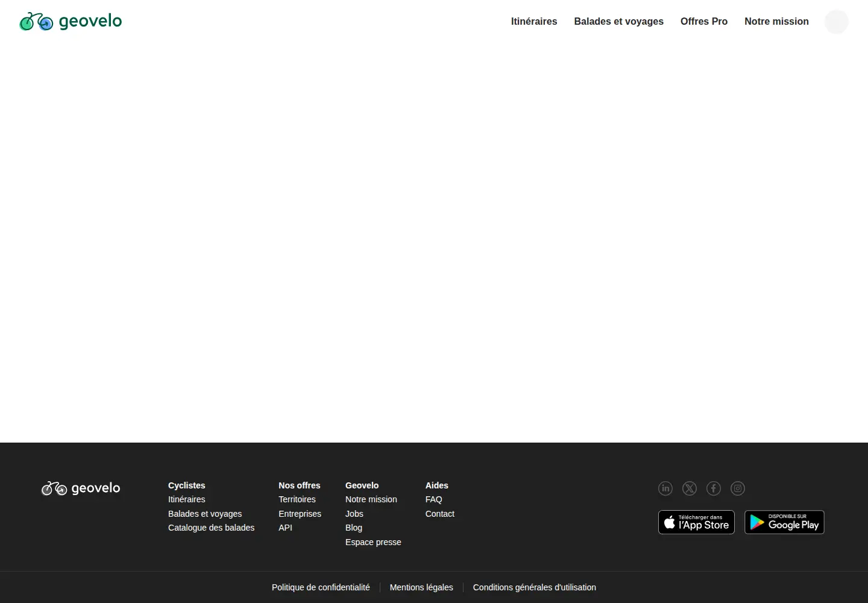This screenshot has height=603, width=868.
Task: Open Politique de confidentialité link
Action: [x=321, y=587]
